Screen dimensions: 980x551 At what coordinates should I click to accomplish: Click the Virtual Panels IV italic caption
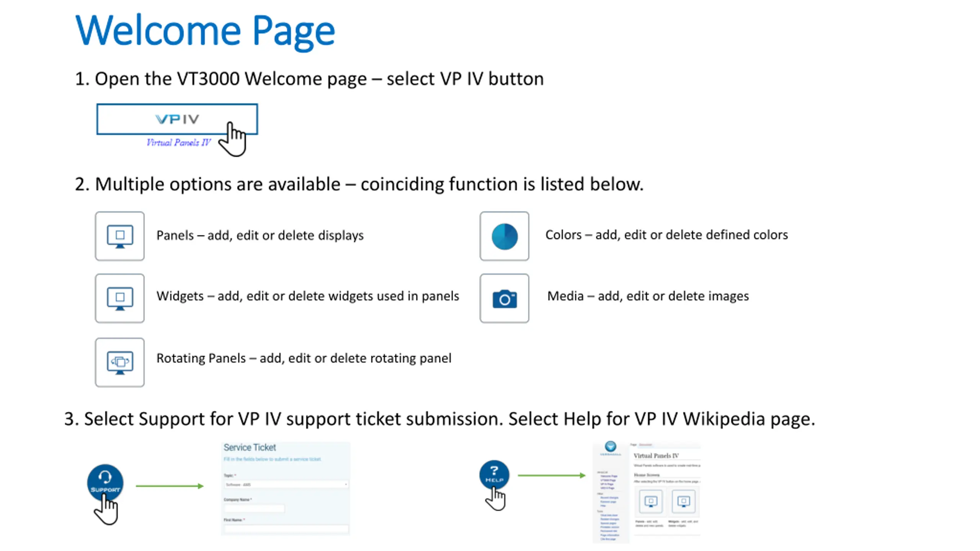click(x=178, y=143)
